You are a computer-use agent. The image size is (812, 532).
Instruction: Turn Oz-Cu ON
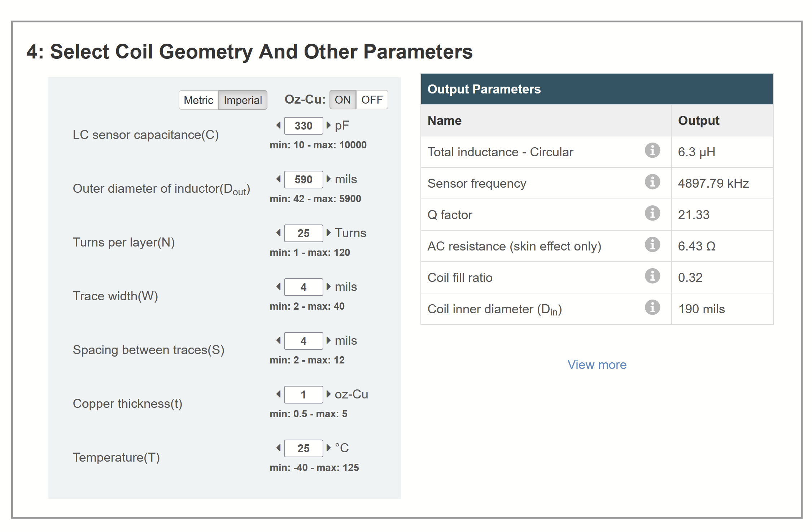(x=342, y=100)
